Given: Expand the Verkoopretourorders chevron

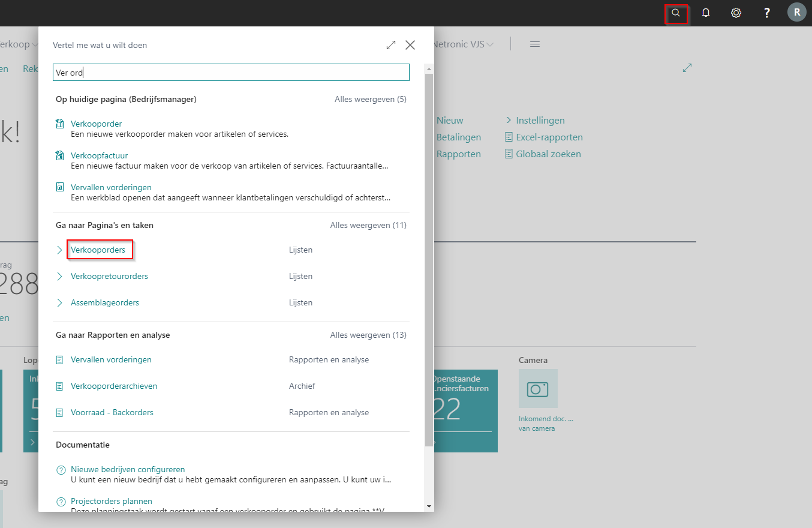Looking at the screenshot, I should tap(59, 277).
